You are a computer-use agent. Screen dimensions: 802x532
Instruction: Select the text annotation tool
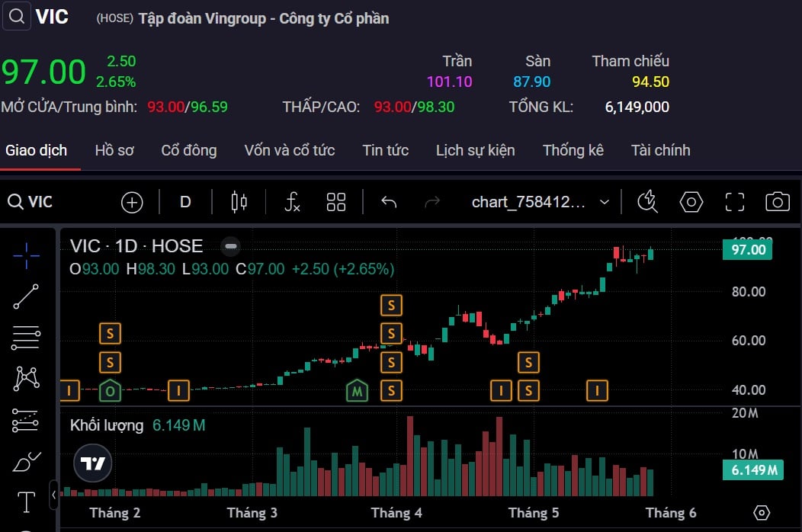(26, 502)
